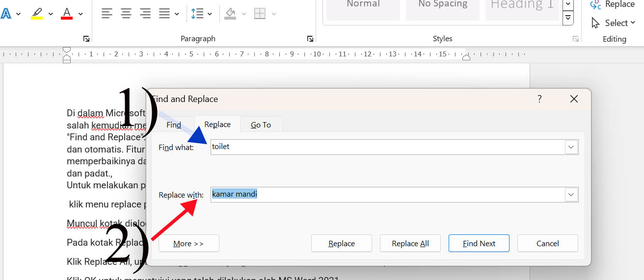Viewport: 644px width, 280px height.
Task: Click the More >> button
Action: tap(188, 243)
